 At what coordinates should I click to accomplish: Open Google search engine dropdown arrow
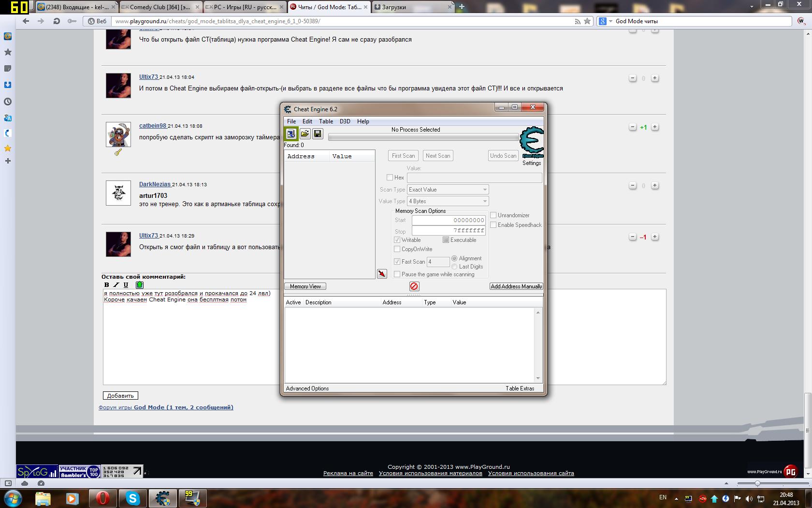[x=611, y=21]
